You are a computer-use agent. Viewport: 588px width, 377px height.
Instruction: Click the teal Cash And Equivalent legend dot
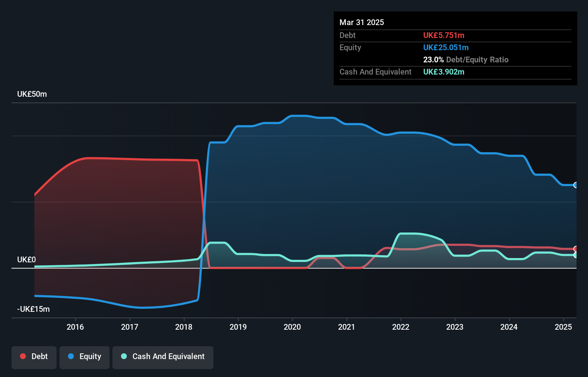tap(123, 356)
